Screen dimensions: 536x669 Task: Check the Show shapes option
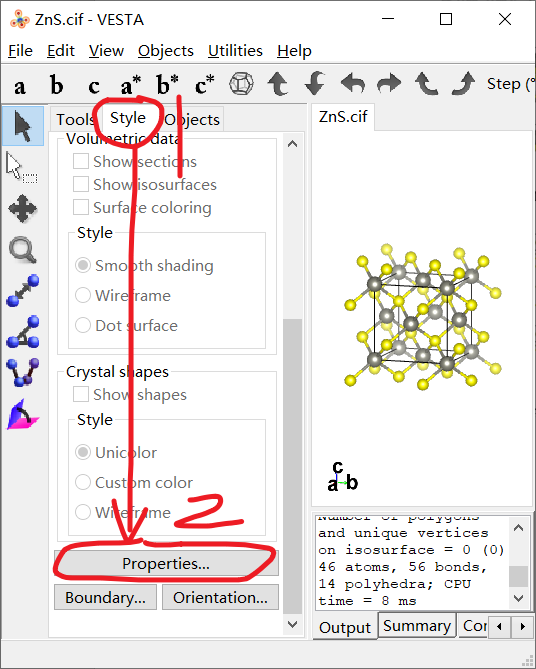81,395
